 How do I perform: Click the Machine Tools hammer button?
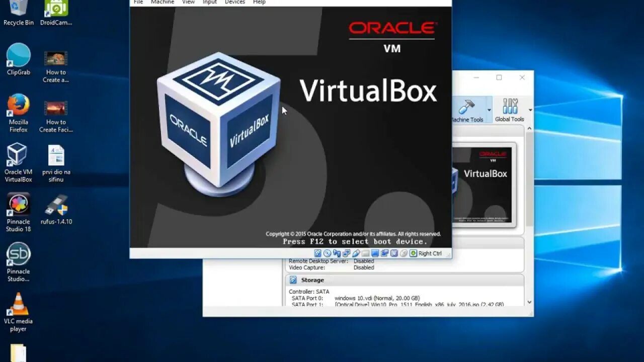468,110
